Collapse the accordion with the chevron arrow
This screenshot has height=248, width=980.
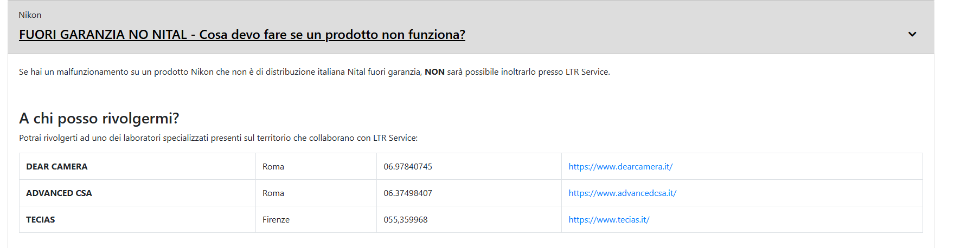click(x=912, y=34)
